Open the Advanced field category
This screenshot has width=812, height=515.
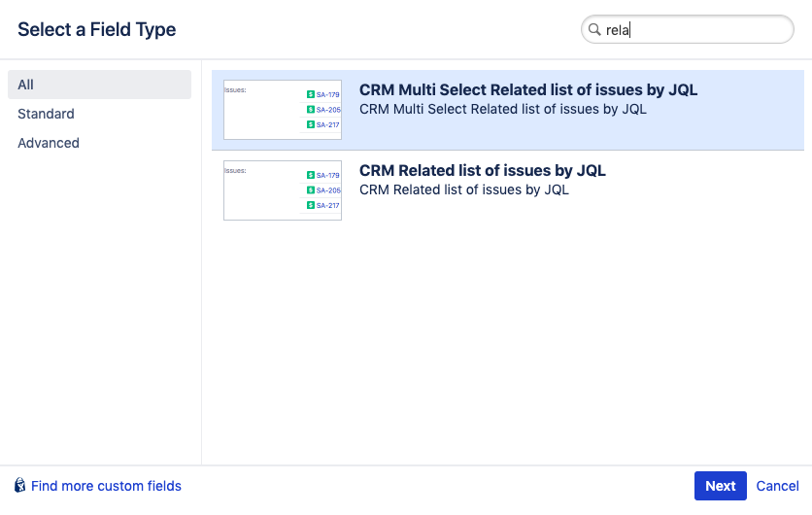[x=49, y=143]
